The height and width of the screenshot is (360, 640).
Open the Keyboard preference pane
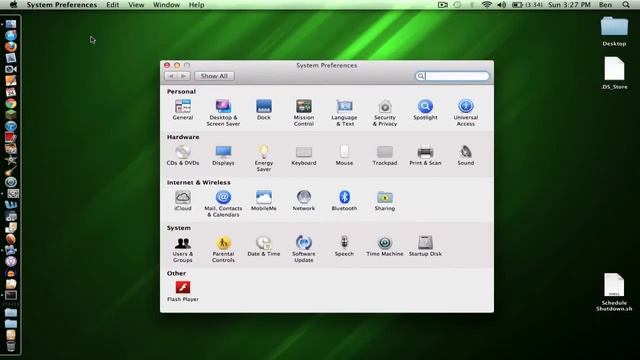[304, 155]
